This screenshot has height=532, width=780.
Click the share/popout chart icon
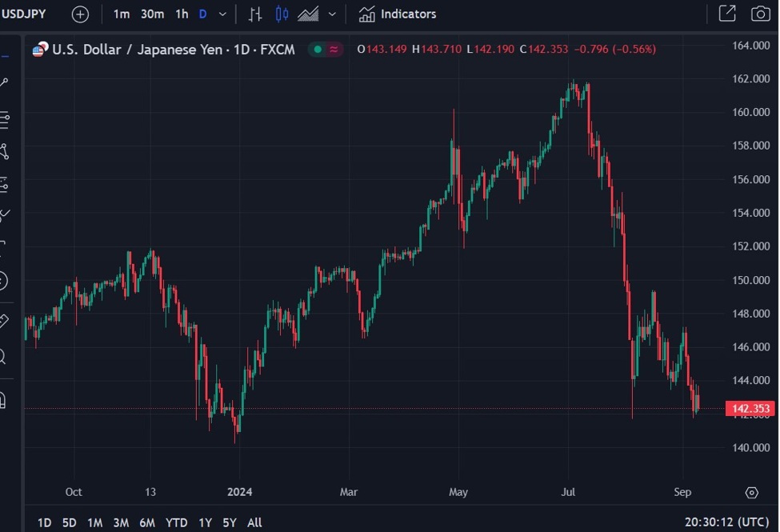726,14
